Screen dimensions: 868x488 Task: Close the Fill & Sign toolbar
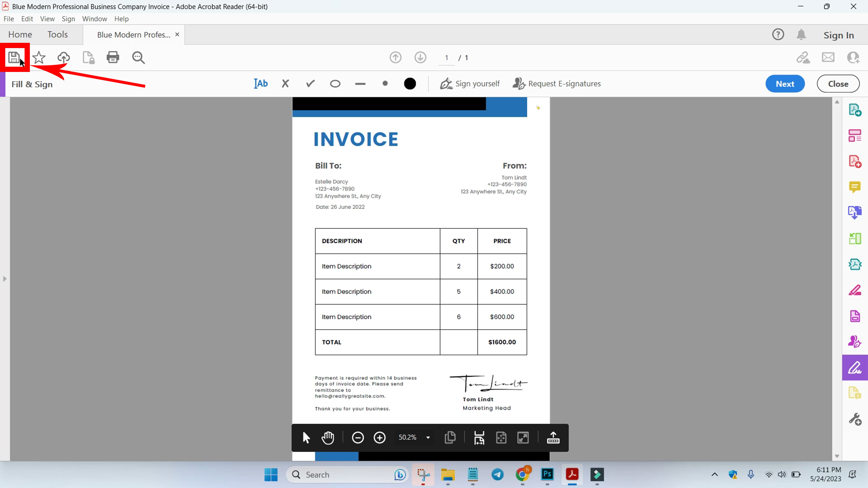[838, 84]
